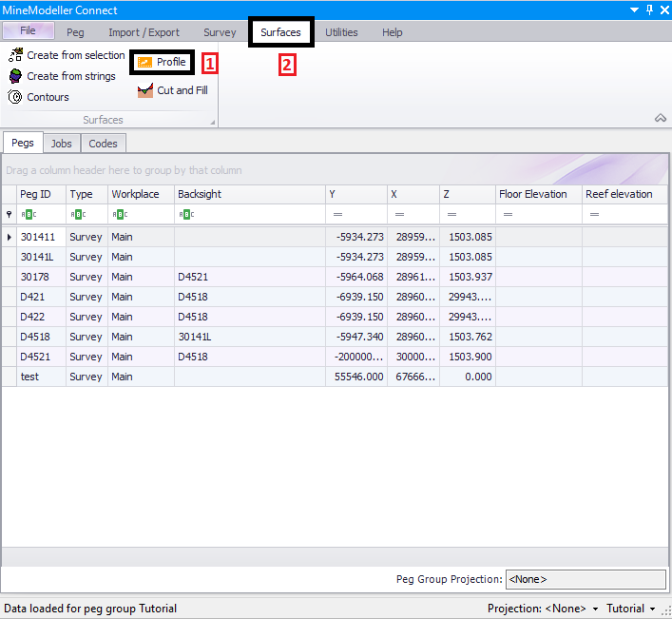Click the Create from selection icon

point(15,56)
